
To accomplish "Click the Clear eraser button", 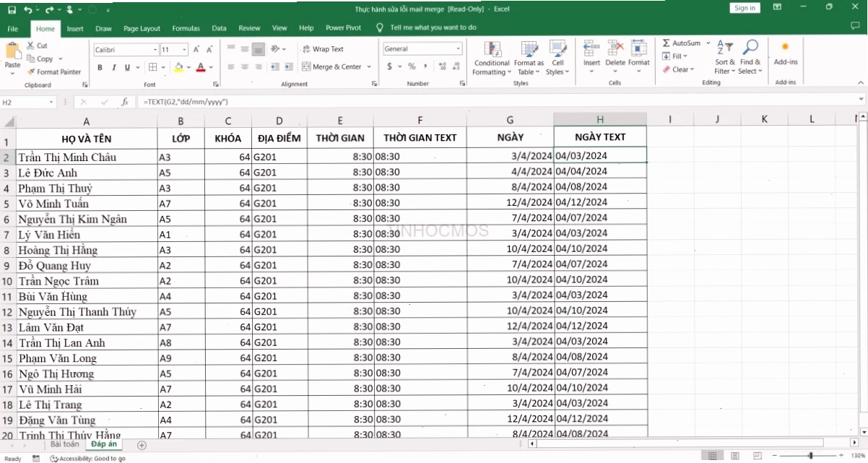I will tap(678, 69).
